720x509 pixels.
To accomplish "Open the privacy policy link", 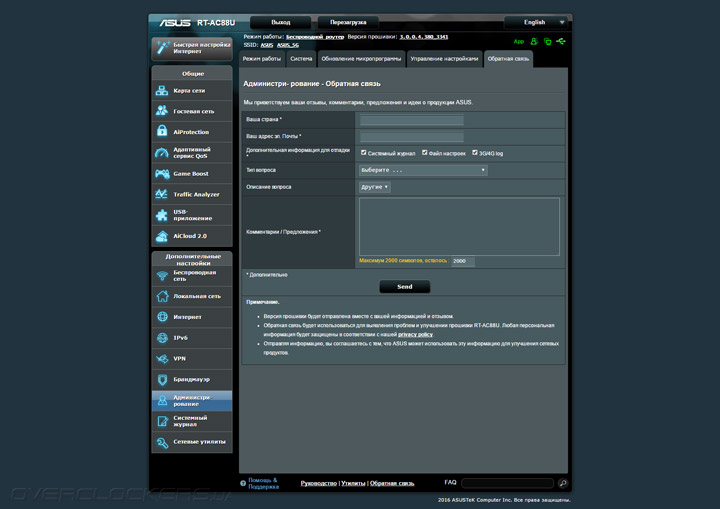I will pyautogui.click(x=415, y=334).
